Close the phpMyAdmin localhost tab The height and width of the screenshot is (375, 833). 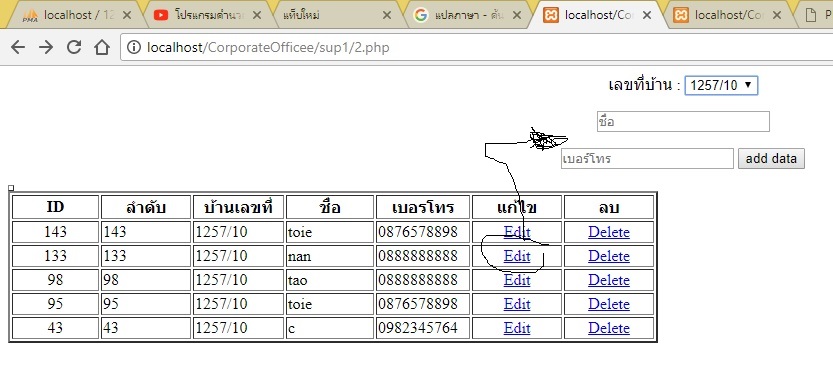click(x=126, y=15)
